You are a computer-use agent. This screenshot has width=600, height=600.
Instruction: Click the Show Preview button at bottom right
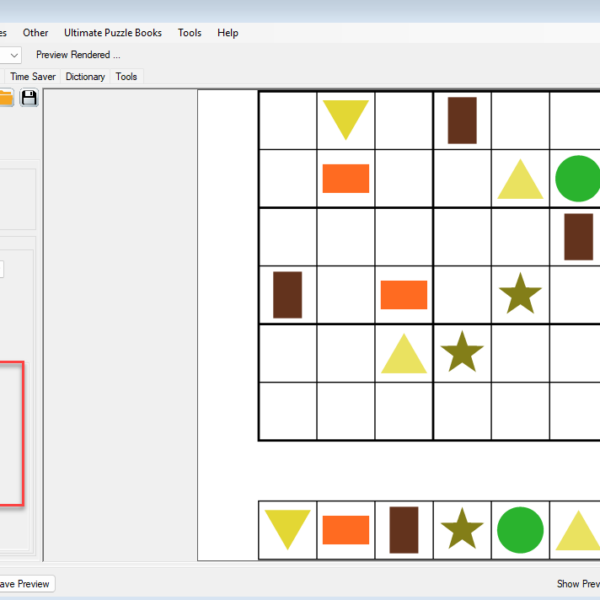[578, 584]
